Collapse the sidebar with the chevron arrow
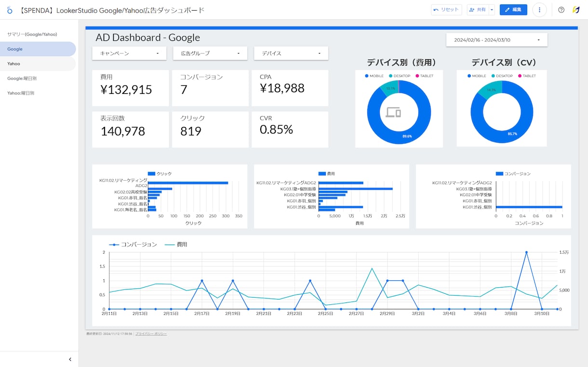The height and width of the screenshot is (367, 588). (70, 359)
